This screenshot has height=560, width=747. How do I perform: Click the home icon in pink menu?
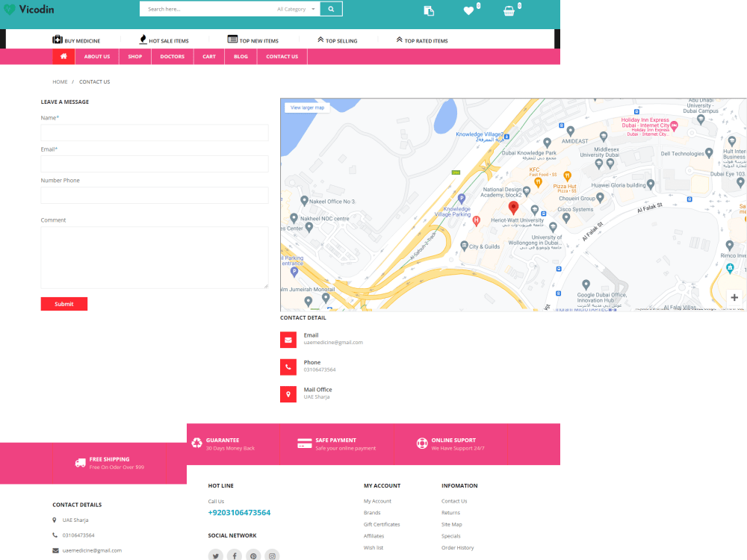63,56
